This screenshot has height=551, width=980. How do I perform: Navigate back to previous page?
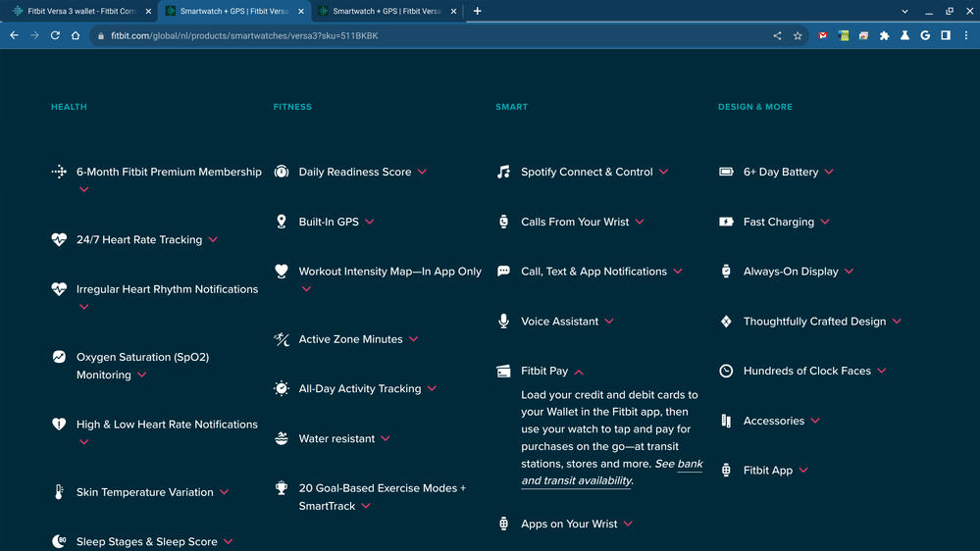pos(14,35)
